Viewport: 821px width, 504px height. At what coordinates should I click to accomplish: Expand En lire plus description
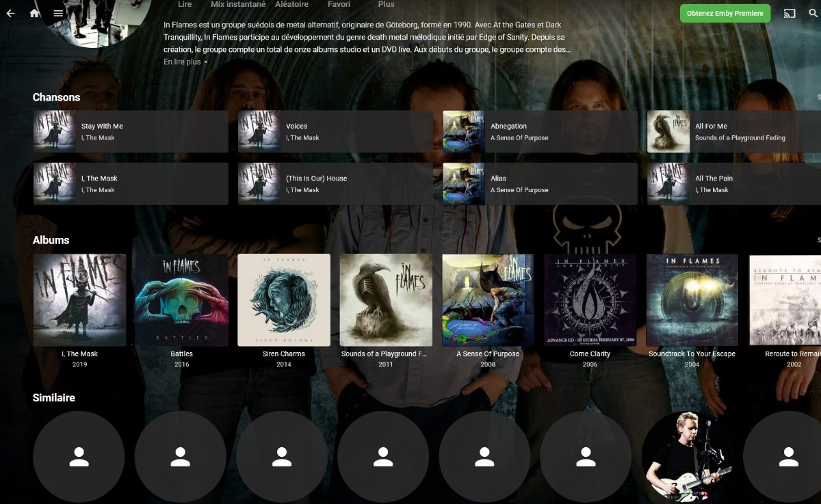[x=185, y=62]
